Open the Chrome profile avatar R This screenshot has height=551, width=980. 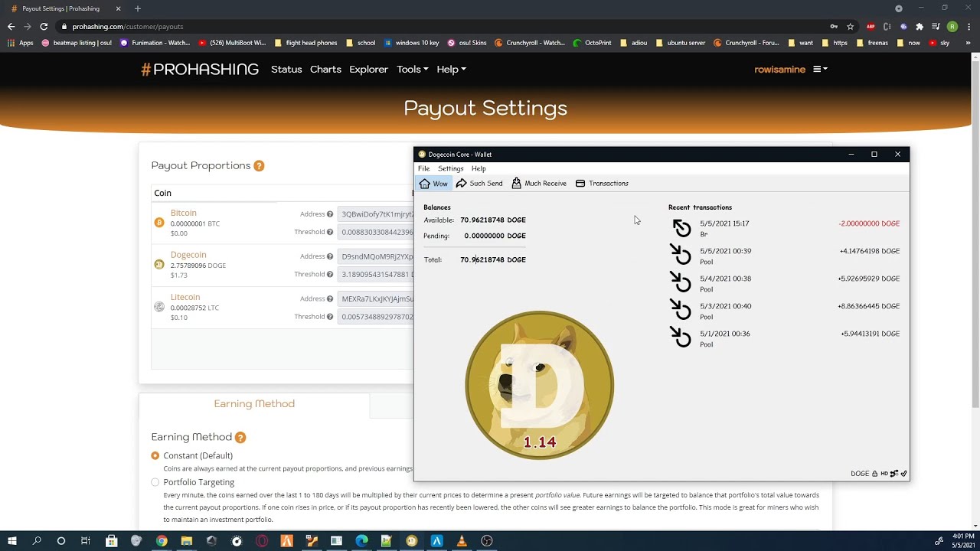pos(952,26)
